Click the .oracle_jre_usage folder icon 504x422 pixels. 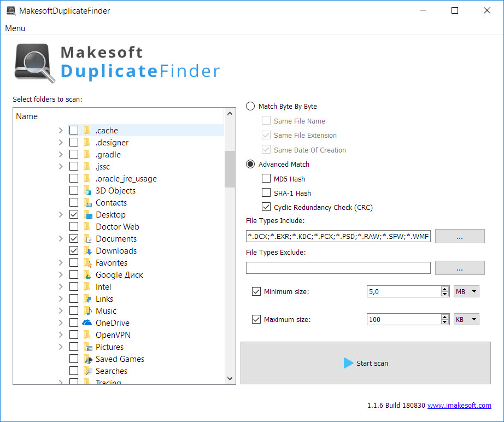pos(86,178)
